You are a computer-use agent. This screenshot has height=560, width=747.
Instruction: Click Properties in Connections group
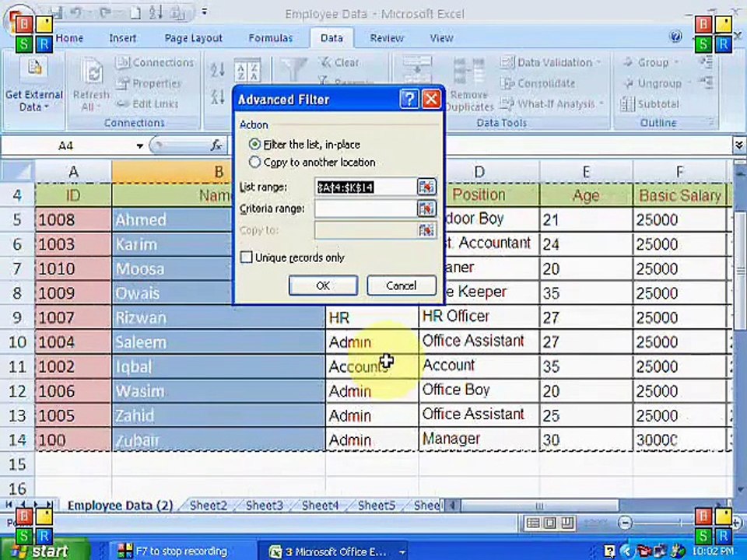coord(149,83)
